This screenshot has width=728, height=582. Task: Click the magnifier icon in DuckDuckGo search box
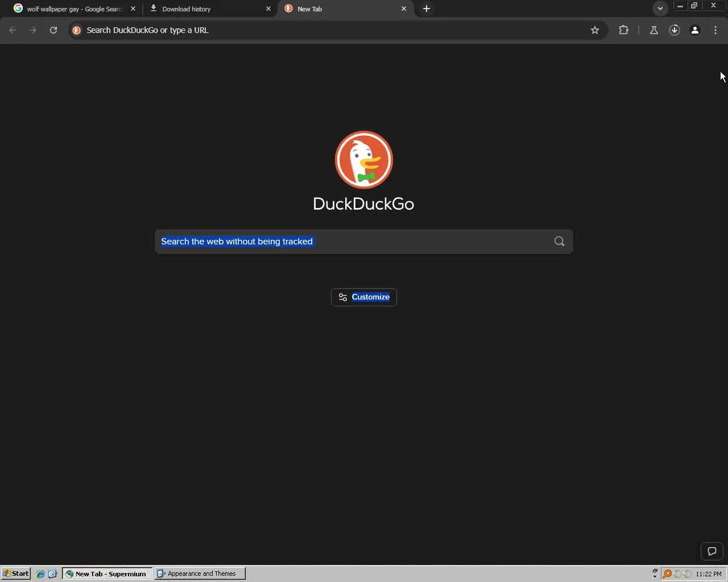[560, 242]
